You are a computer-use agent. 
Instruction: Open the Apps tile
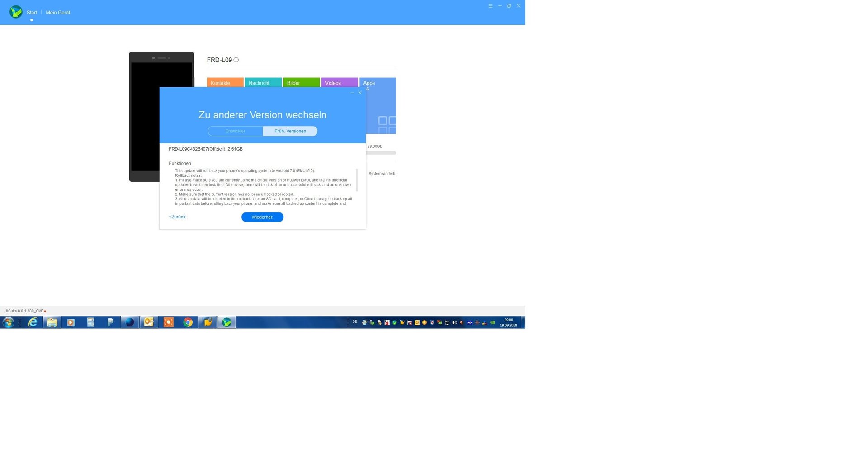381,106
